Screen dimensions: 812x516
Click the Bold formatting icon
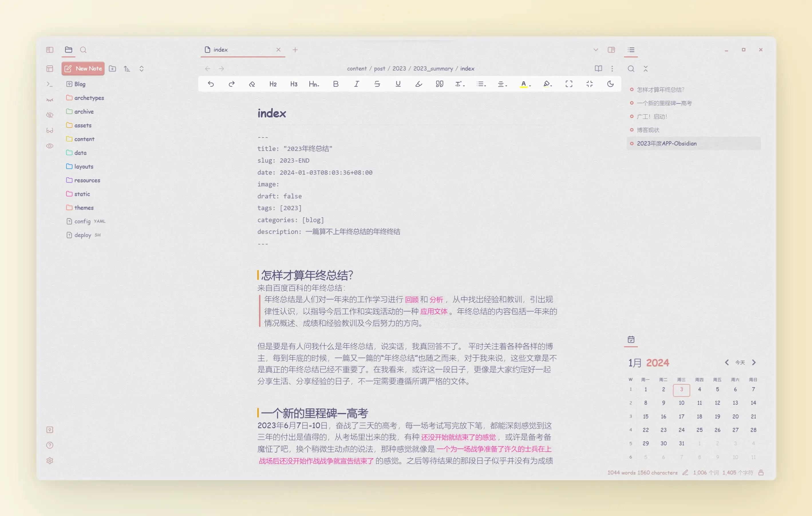(x=335, y=84)
